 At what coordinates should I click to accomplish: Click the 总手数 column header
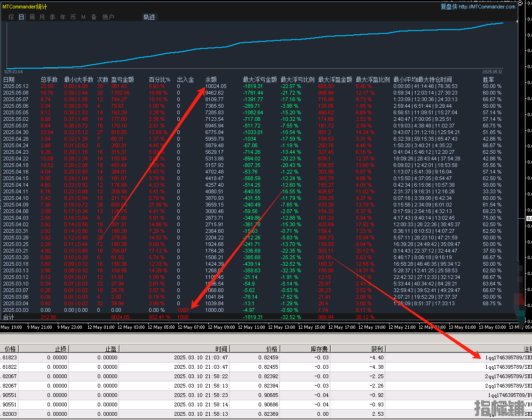click(49, 80)
